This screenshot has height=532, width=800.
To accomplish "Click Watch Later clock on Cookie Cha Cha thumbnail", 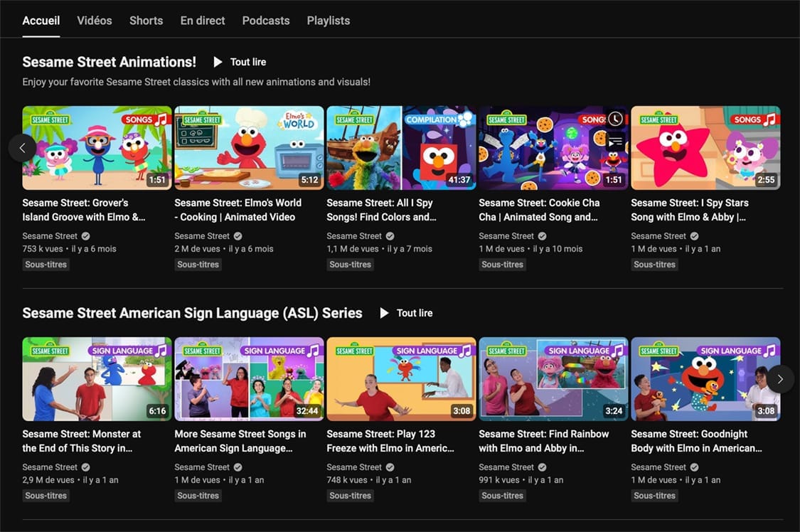I will [x=615, y=119].
